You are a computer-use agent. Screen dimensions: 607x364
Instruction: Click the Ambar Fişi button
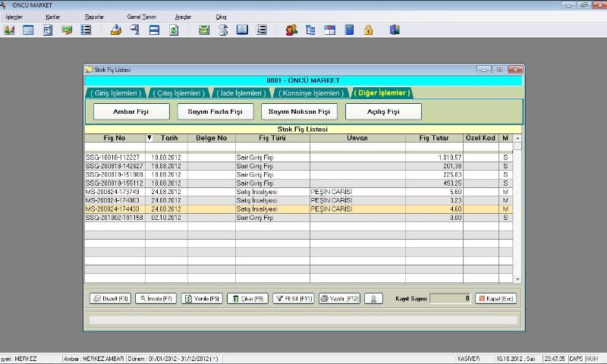(x=131, y=111)
